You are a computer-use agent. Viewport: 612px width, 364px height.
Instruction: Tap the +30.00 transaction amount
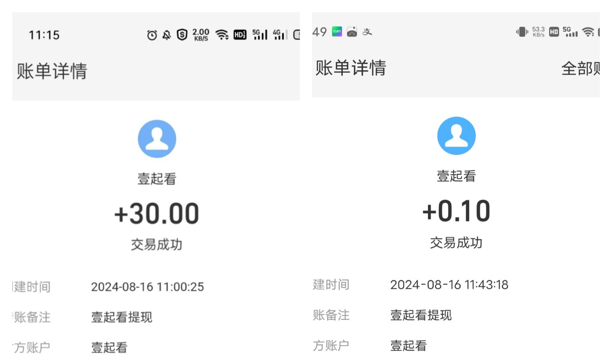pos(157,213)
